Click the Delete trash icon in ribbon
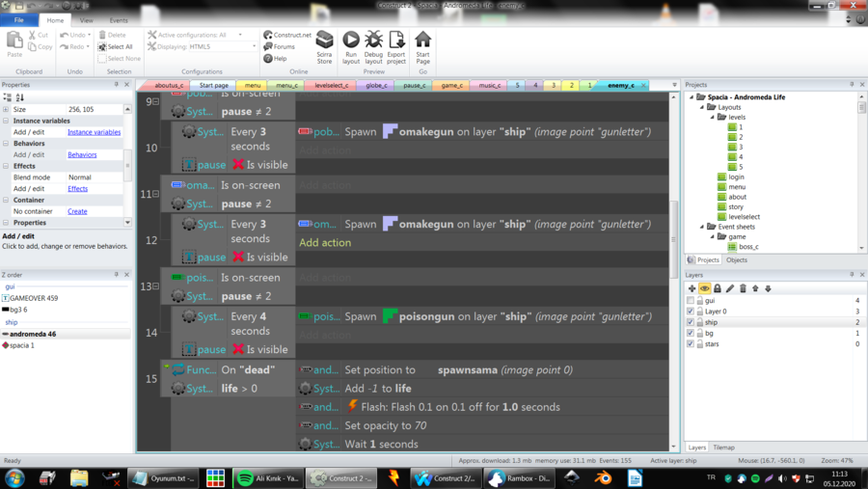The height and width of the screenshot is (489, 868). (x=102, y=35)
